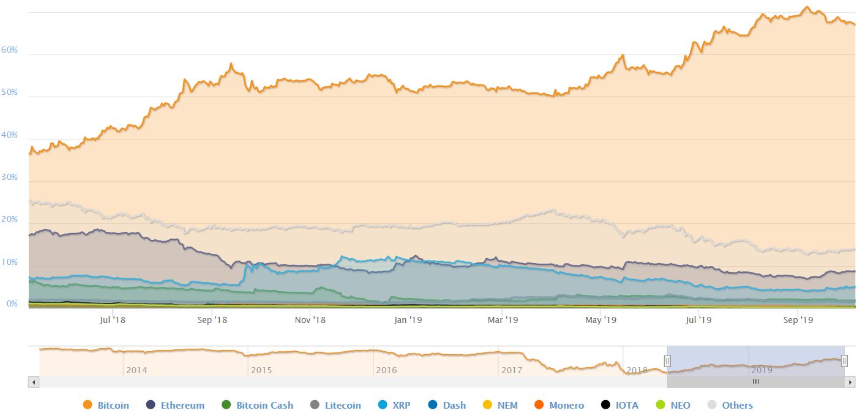The image size is (868, 416).
Task: Click the green Bitcoin Cash legend dot
Action: tap(226, 405)
